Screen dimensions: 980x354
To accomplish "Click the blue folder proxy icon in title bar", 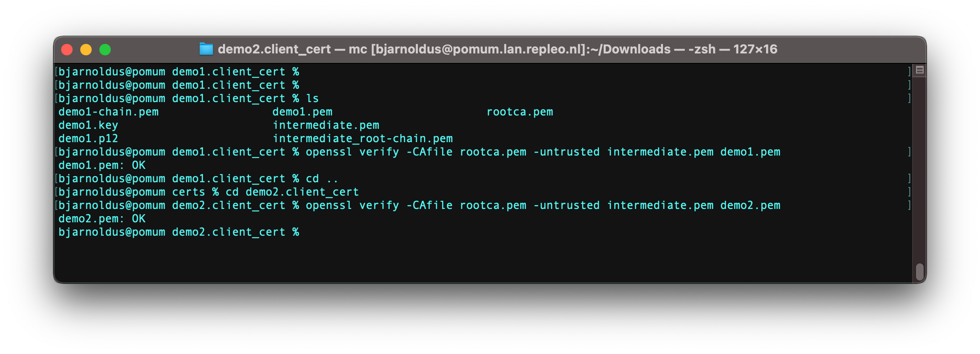I will 206,49.
